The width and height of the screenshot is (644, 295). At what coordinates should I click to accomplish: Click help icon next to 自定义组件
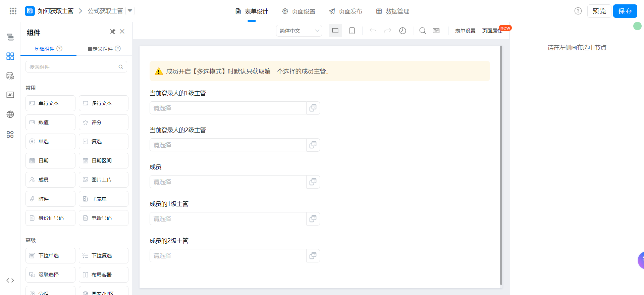click(x=118, y=48)
